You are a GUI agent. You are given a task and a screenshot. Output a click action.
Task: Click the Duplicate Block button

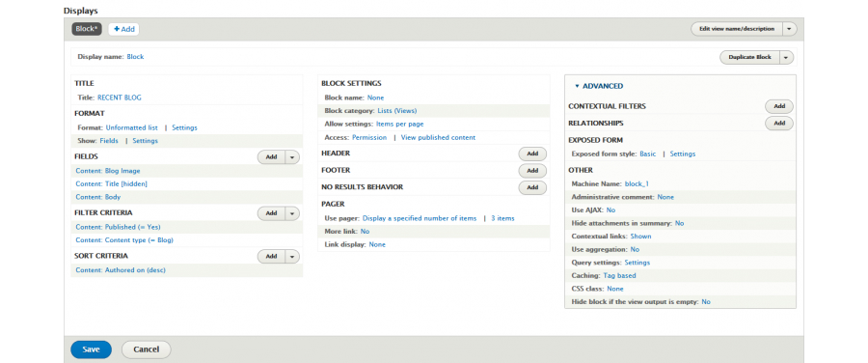749,57
